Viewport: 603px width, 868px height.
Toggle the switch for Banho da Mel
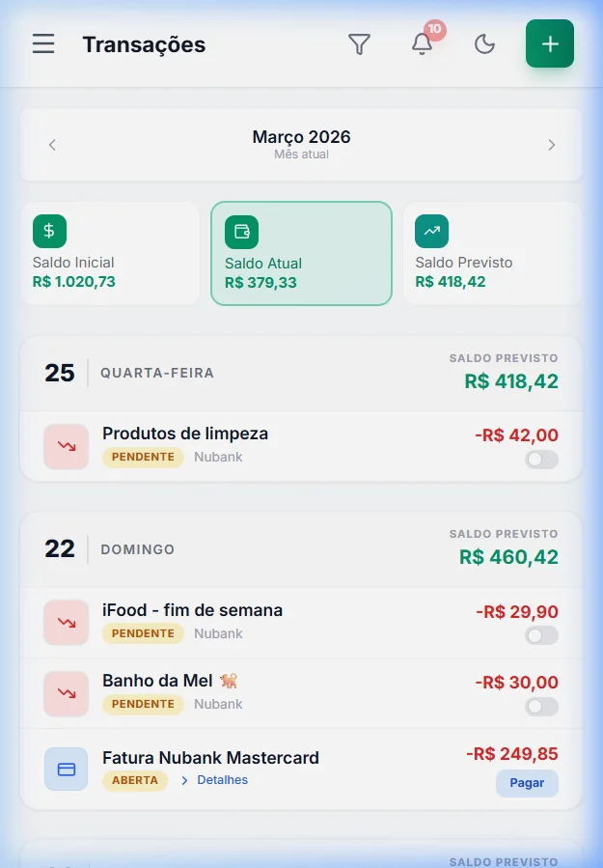point(541,707)
